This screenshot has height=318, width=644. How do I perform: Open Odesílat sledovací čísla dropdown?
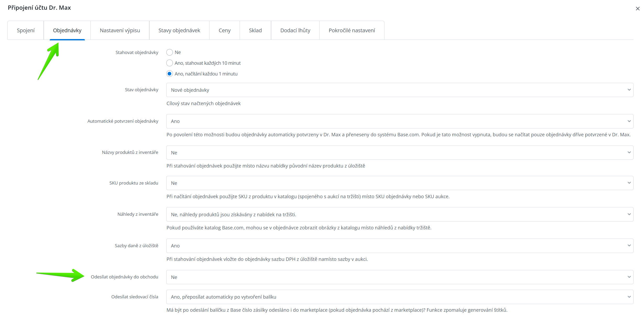point(399,297)
